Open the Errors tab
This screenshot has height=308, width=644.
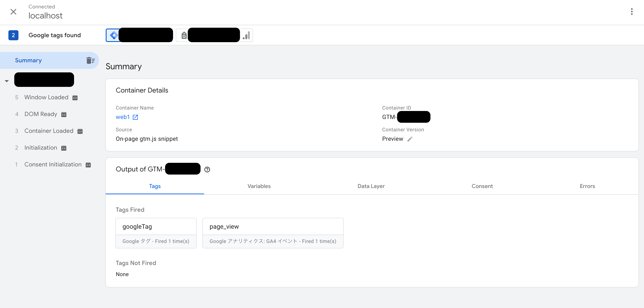tap(587, 186)
